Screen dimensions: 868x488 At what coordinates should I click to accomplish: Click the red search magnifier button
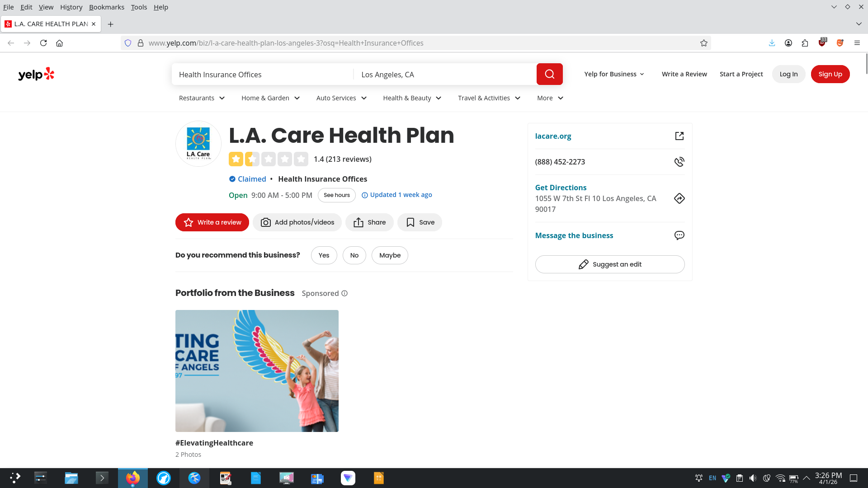point(549,74)
